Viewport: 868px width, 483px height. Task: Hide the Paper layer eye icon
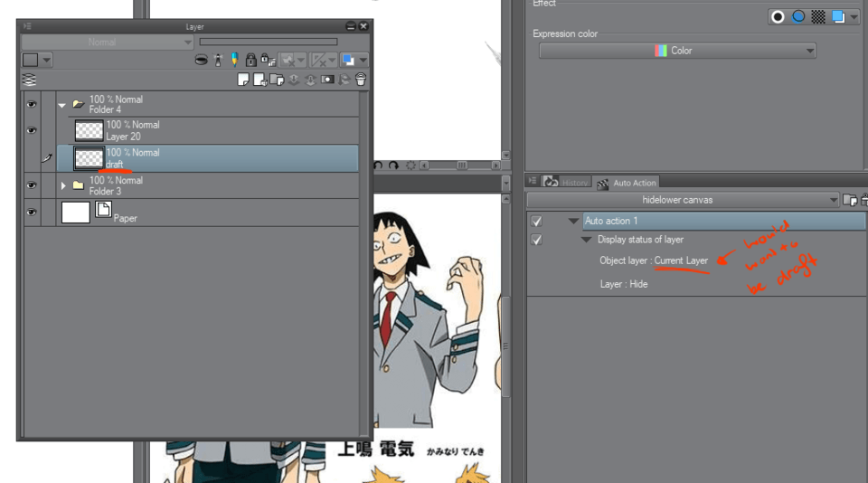(32, 213)
